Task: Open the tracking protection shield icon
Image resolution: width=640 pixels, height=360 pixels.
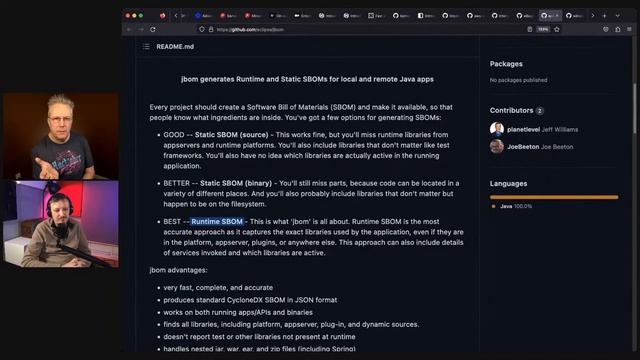Action: (202, 29)
